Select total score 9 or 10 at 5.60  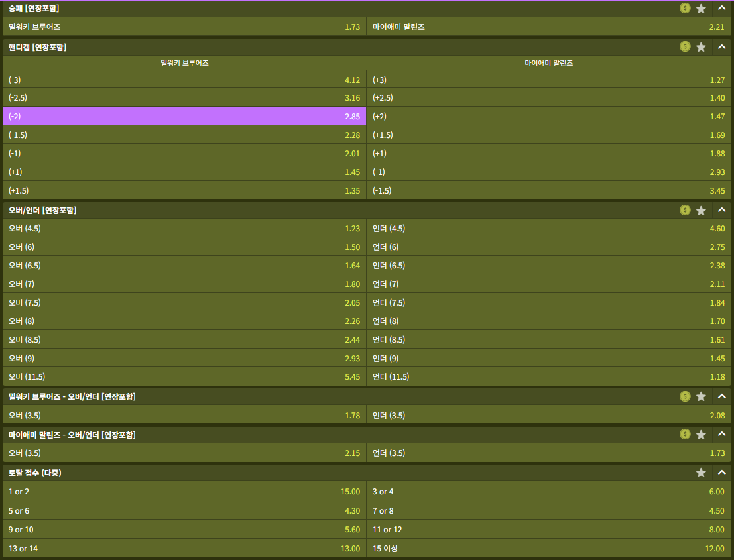point(184,529)
